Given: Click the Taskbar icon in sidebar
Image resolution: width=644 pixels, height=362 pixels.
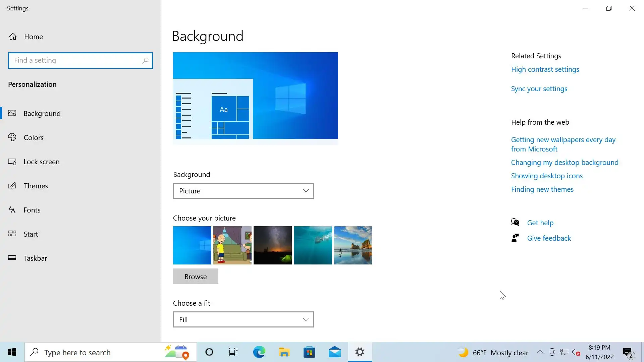Looking at the screenshot, I should 12,258.
